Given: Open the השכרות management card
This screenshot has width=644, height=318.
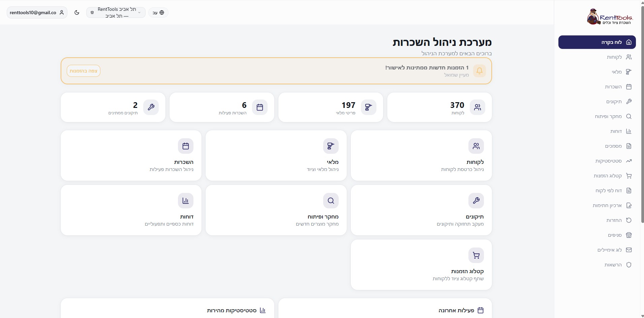Looking at the screenshot, I should point(131,155).
